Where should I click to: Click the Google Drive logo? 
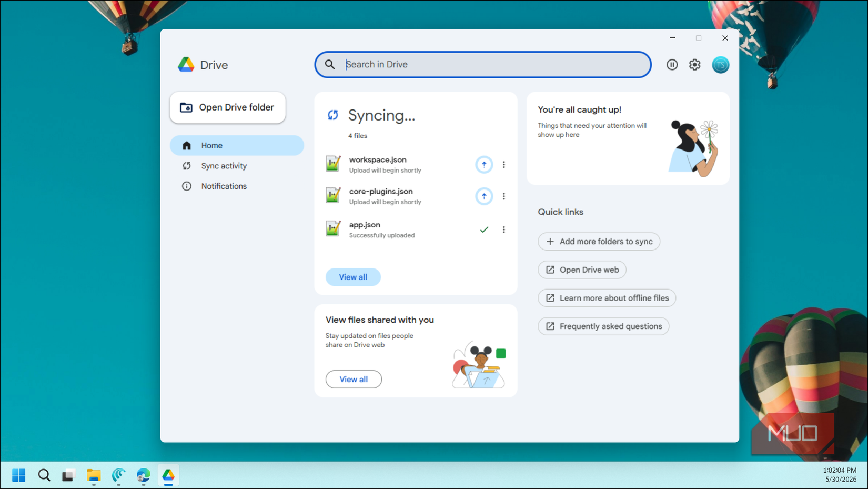pos(186,65)
